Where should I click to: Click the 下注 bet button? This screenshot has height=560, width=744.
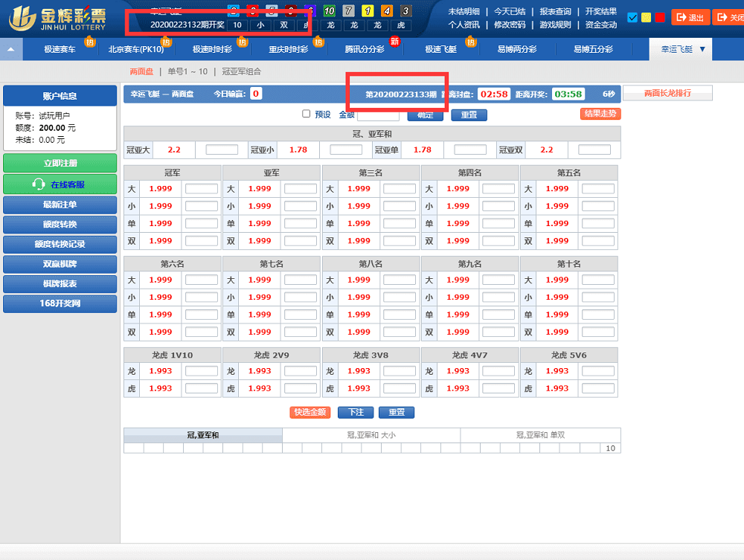point(355,413)
